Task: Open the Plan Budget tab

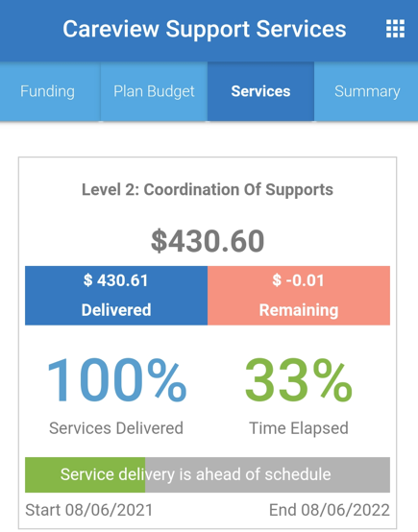Action: tap(154, 91)
